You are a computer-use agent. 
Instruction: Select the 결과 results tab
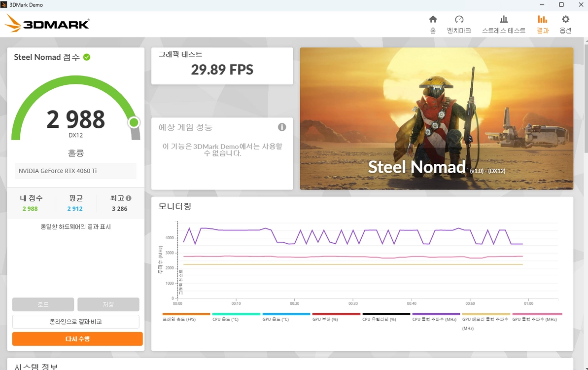[542, 24]
